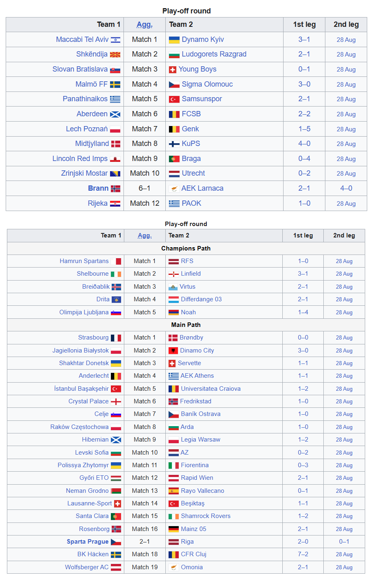
Task: Click the Swedish flag beside Malmö FF
Action: [x=115, y=85]
